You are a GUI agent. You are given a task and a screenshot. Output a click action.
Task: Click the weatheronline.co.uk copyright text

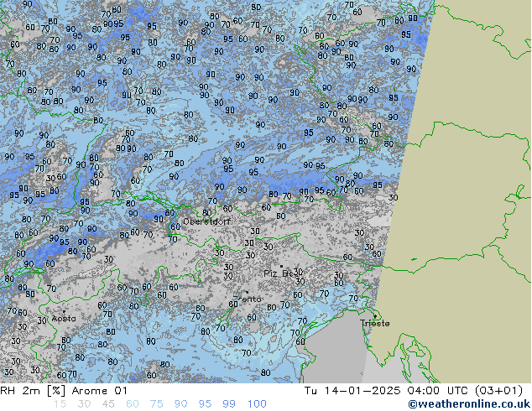point(470,404)
